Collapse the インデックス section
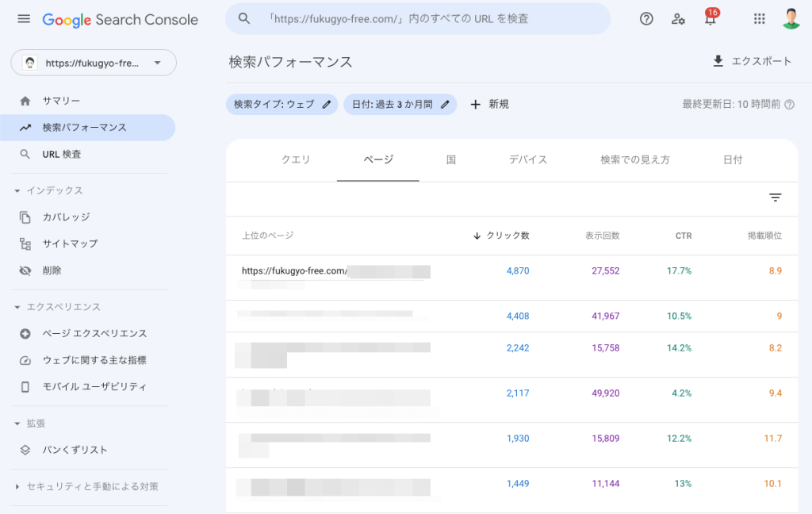Viewport: 812px width, 514px height. [x=17, y=190]
